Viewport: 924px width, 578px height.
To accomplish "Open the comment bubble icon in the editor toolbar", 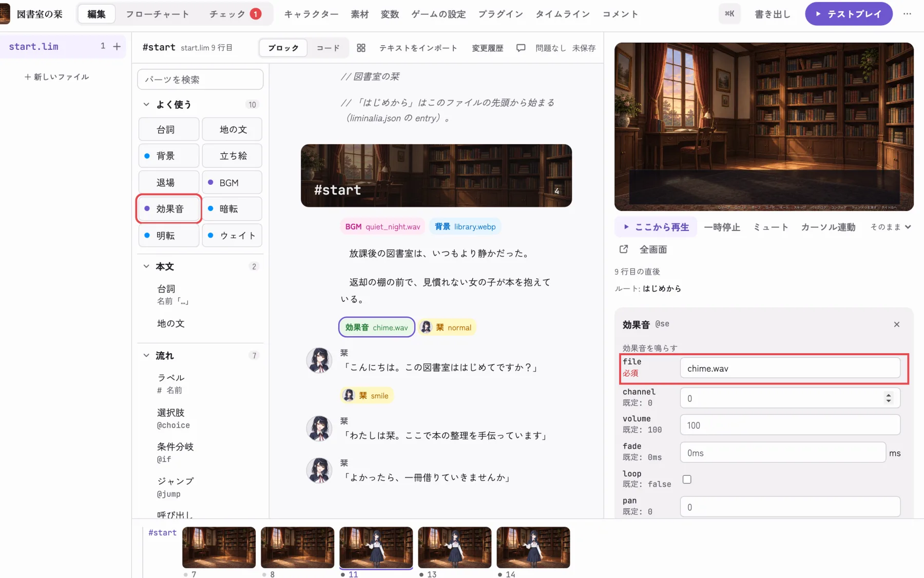I will [521, 48].
